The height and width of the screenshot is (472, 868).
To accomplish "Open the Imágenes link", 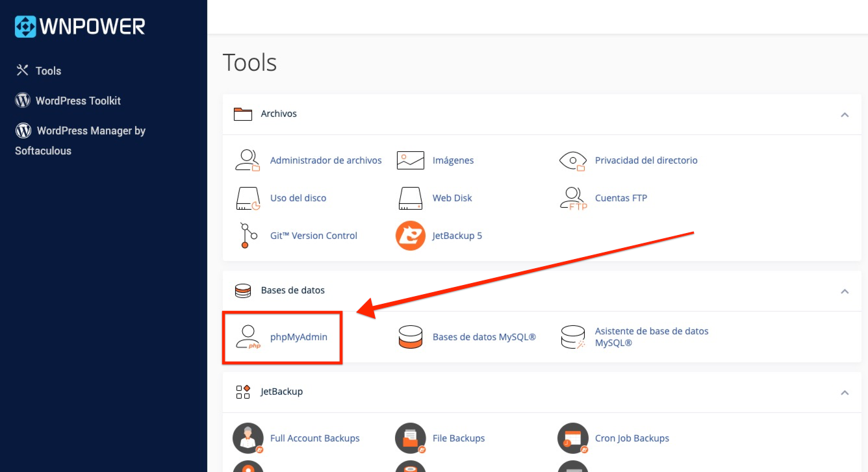I will point(453,160).
